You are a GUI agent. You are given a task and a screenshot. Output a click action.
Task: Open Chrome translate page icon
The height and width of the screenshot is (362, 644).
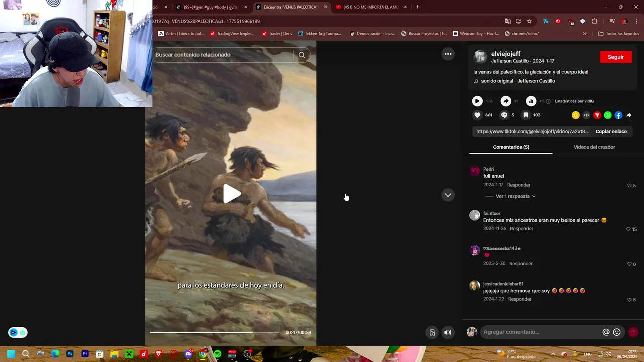pyautogui.click(x=508, y=21)
